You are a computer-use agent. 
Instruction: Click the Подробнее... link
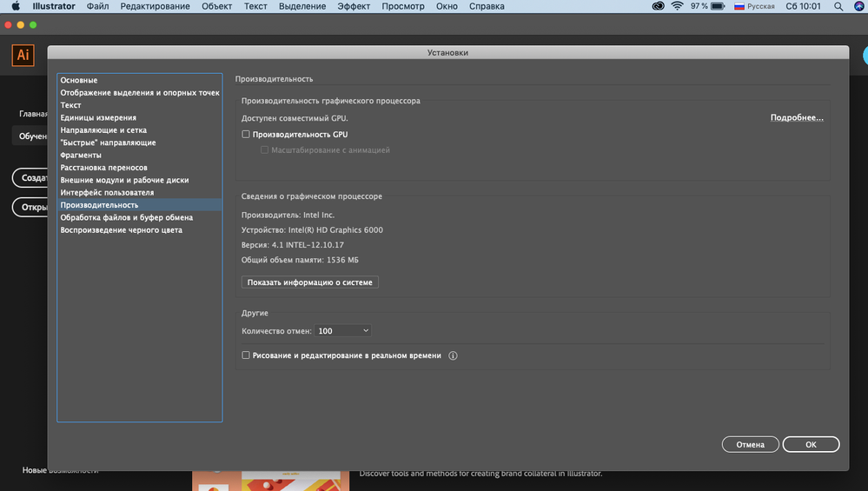click(x=797, y=117)
